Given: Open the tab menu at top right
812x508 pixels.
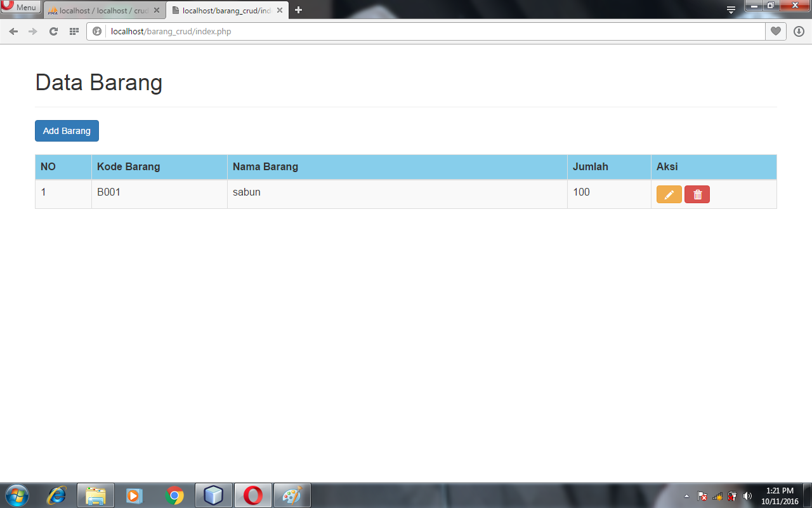Looking at the screenshot, I should [730, 10].
